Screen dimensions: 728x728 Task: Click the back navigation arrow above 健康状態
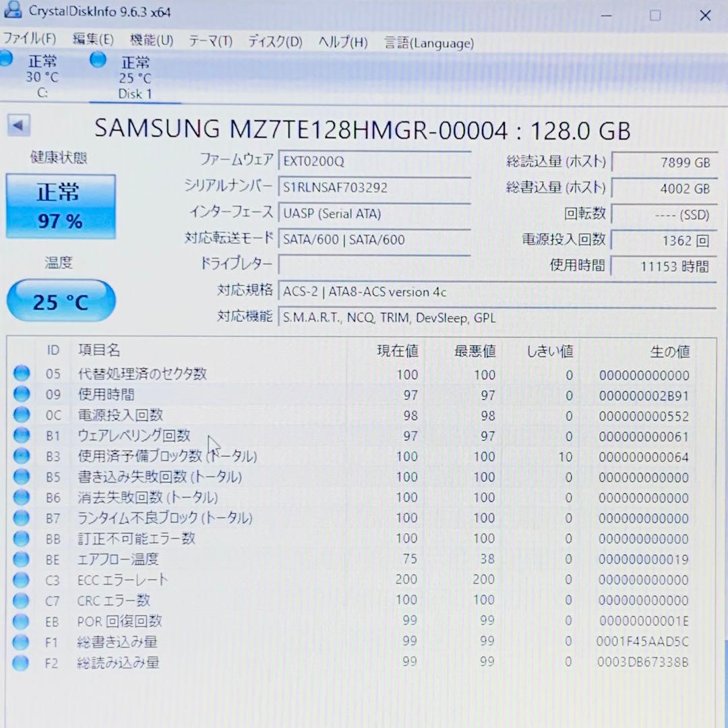[x=18, y=125]
